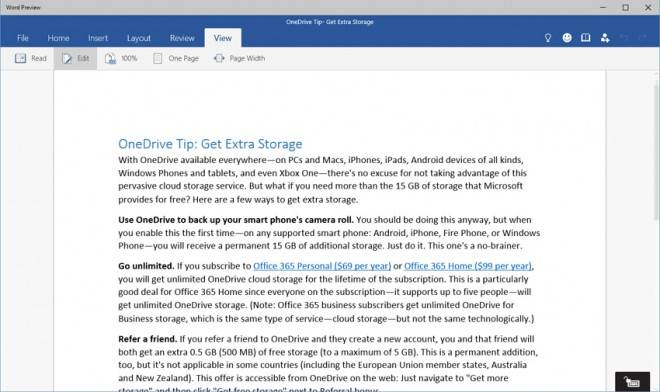Show the touch keyboard button
This screenshot has width=660, height=392.
[632, 381]
